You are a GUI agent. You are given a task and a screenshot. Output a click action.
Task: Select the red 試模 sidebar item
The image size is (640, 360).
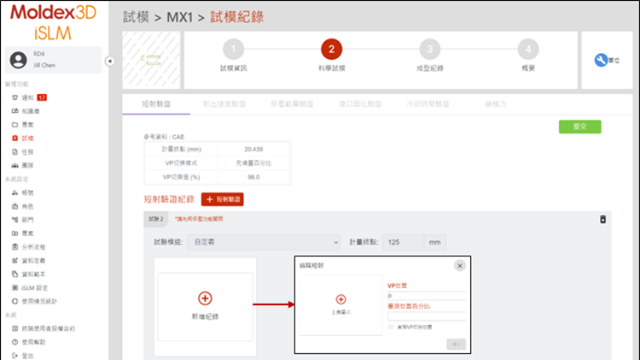[23, 138]
